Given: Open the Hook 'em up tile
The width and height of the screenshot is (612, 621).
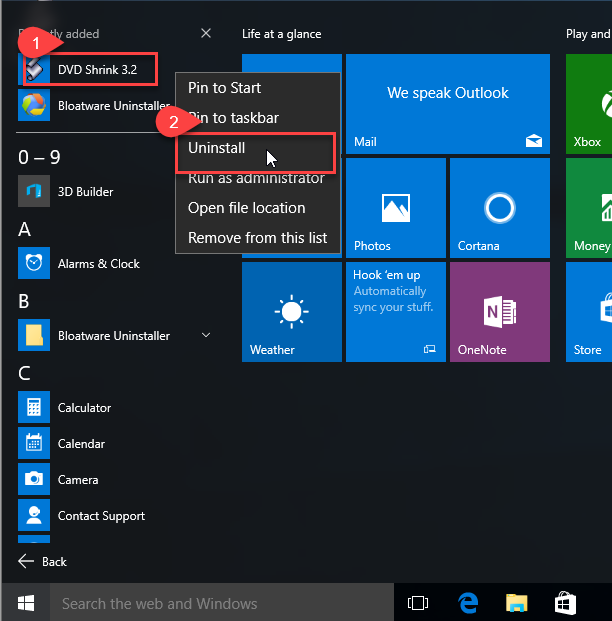Looking at the screenshot, I should (396, 312).
